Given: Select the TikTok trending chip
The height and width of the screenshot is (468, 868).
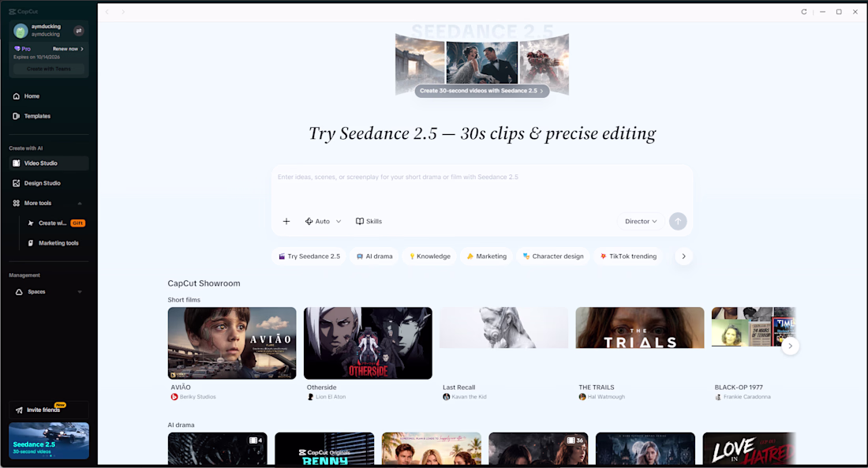Looking at the screenshot, I should [x=628, y=256].
